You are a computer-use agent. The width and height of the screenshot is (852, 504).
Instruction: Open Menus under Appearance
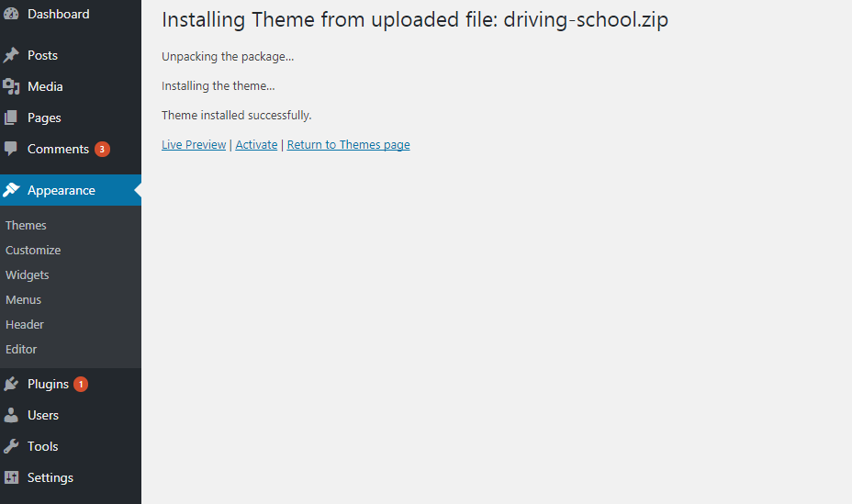(23, 300)
